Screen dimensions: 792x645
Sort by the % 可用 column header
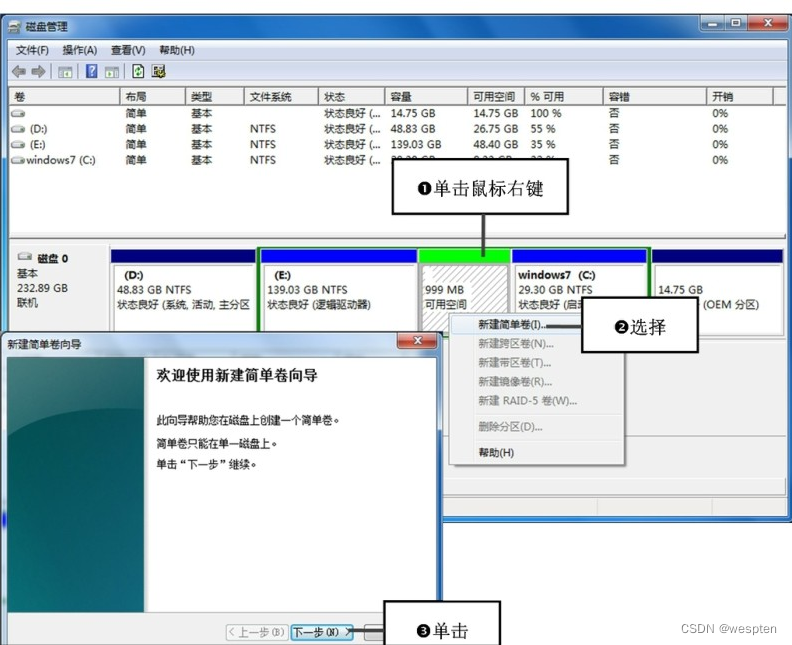(563, 96)
